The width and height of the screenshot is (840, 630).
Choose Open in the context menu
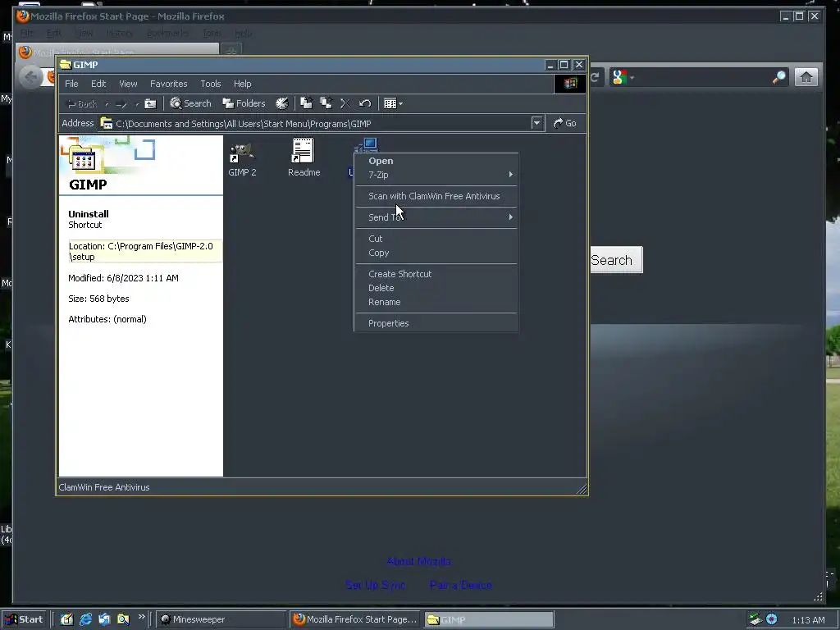[x=436, y=161]
